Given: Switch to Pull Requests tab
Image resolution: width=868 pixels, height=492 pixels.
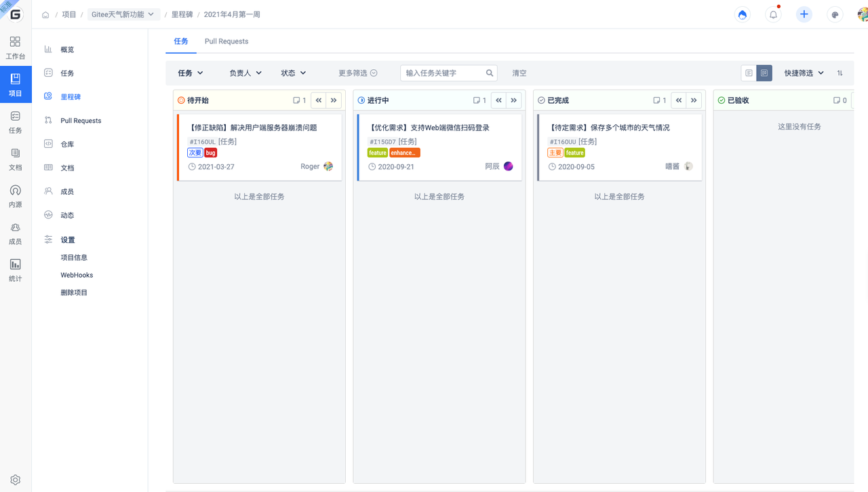Looking at the screenshot, I should pyautogui.click(x=226, y=41).
